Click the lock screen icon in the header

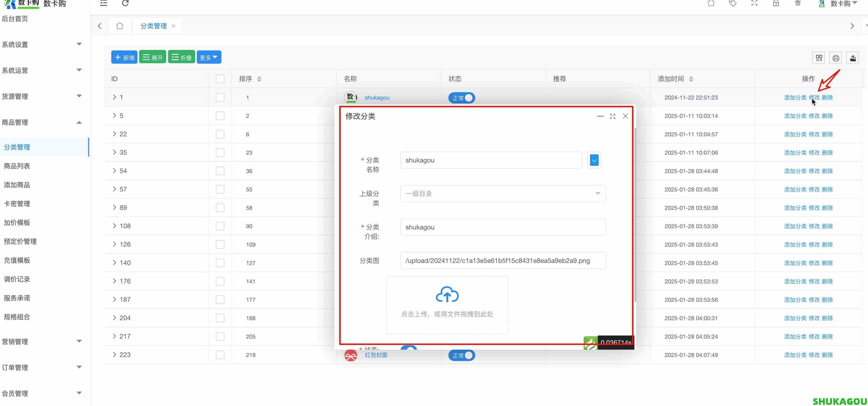coord(776,3)
